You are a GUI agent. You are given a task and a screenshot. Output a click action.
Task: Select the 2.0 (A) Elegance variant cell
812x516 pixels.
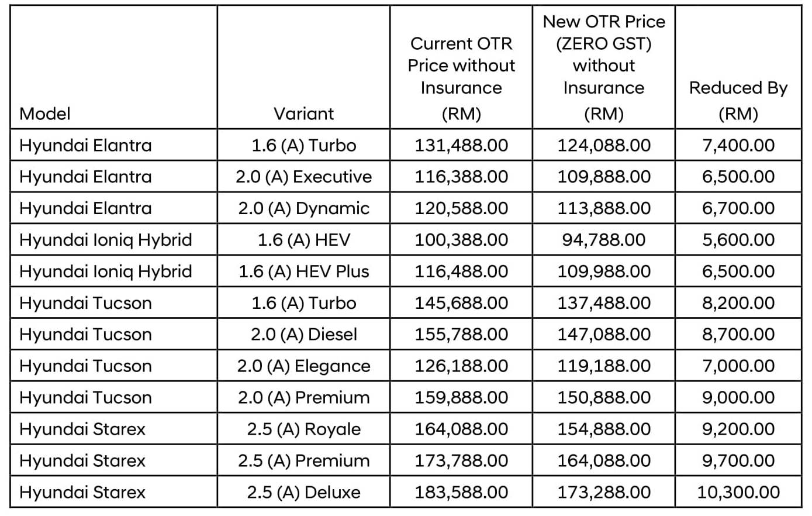pos(303,366)
